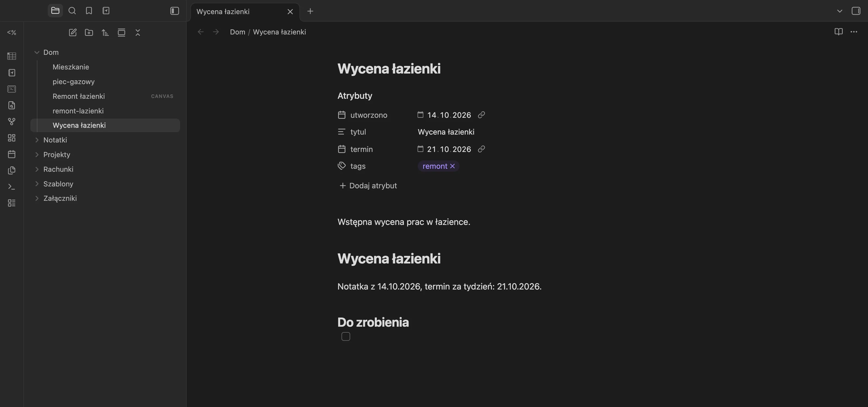Screen dimensions: 868x407
Task: Open the search magnifier icon
Action: click(x=72, y=11)
